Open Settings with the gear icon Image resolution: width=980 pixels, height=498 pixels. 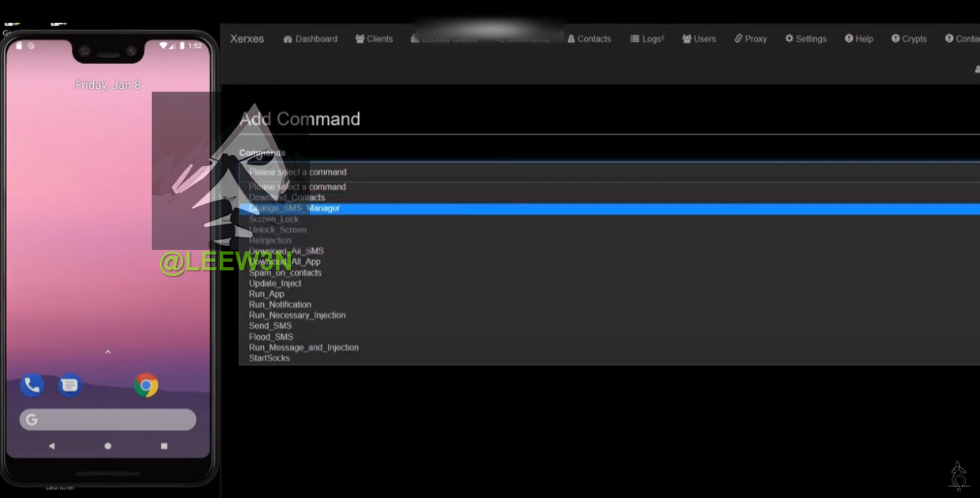coord(805,39)
